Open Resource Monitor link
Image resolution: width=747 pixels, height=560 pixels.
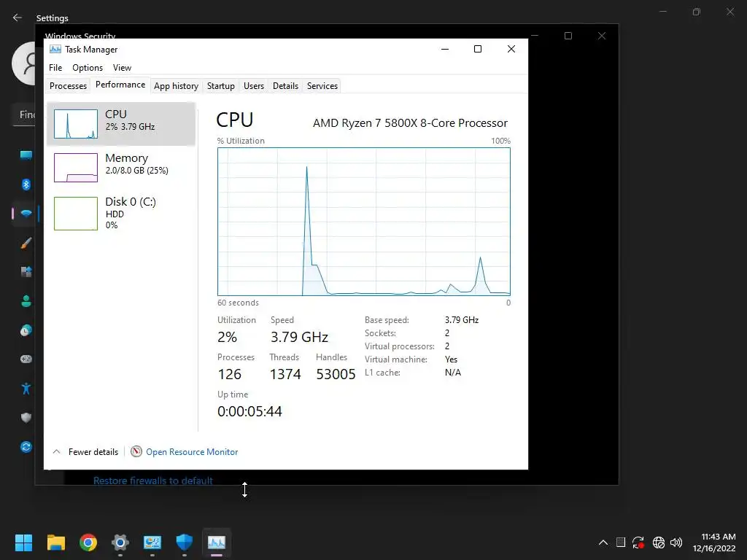(x=192, y=452)
